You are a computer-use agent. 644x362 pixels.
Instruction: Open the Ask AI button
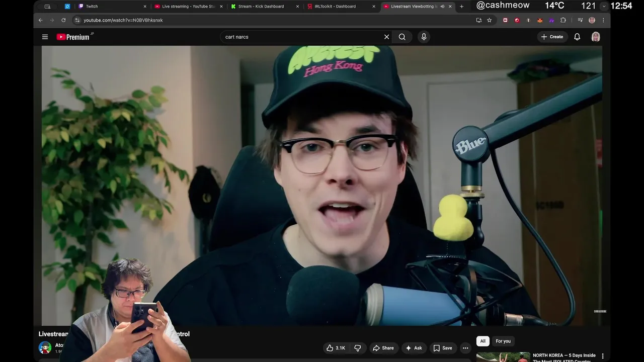[414, 348]
